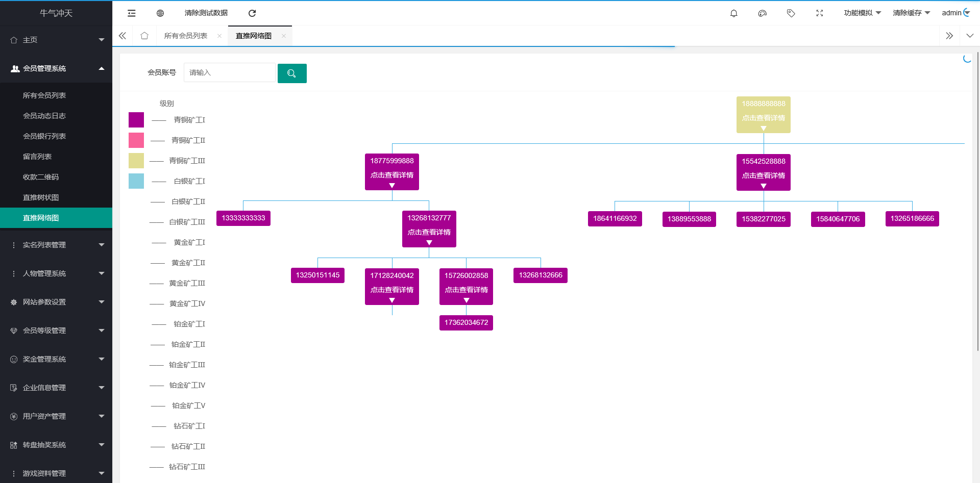This screenshot has height=483, width=980.
Task: Select tree node 13268132666
Action: coord(541,275)
